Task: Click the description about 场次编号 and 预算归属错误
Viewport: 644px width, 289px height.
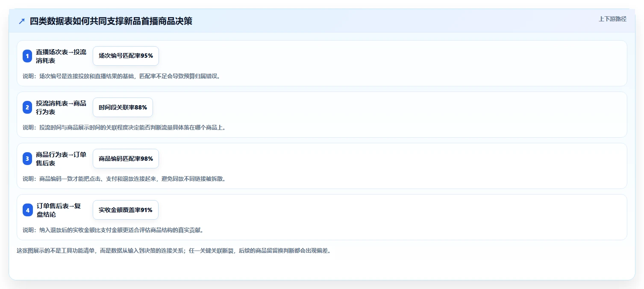Action: click(121, 76)
